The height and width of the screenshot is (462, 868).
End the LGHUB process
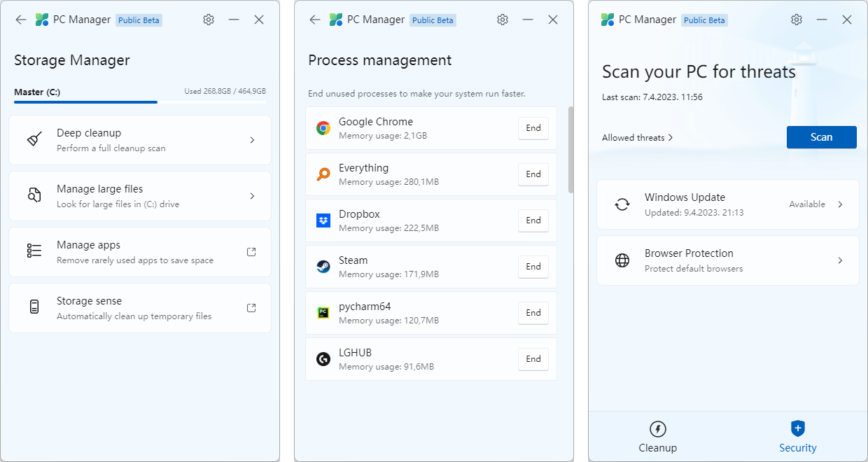point(533,359)
